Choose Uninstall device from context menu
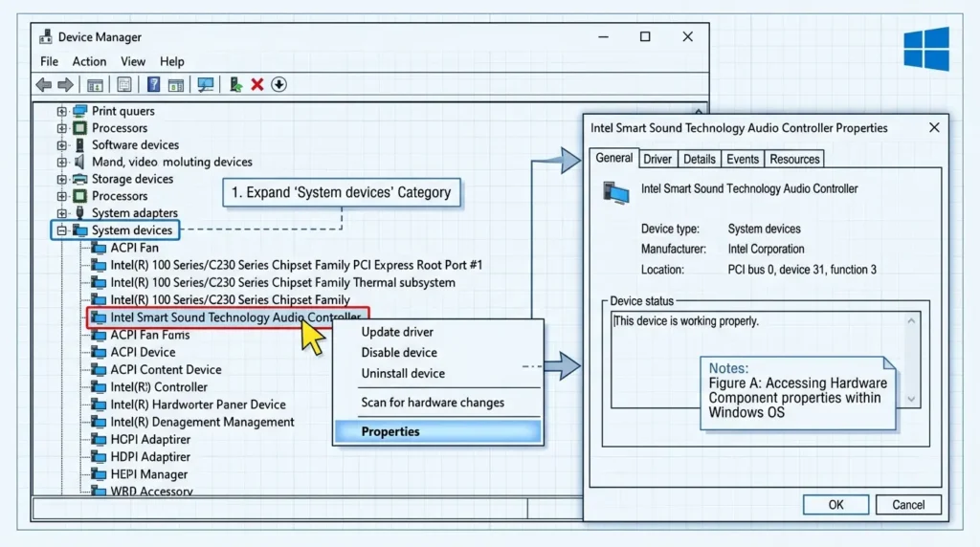This screenshot has width=980, height=547. coord(437,373)
